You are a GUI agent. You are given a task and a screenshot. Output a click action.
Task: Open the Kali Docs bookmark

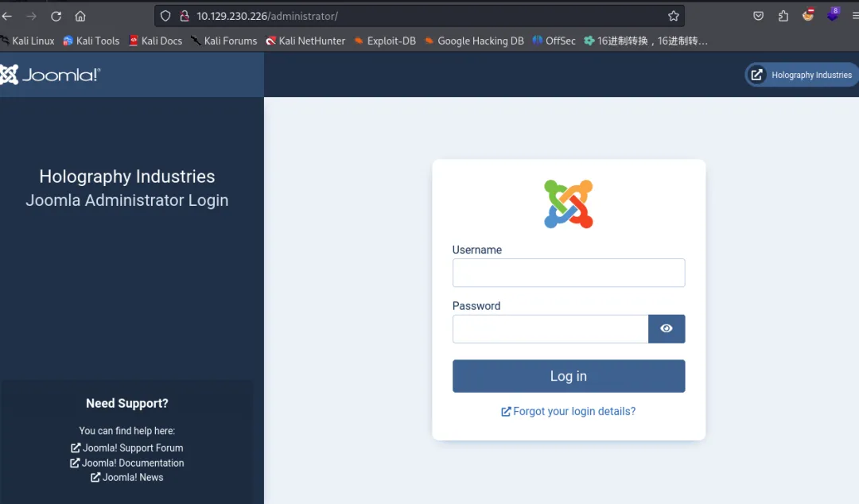[x=156, y=41]
